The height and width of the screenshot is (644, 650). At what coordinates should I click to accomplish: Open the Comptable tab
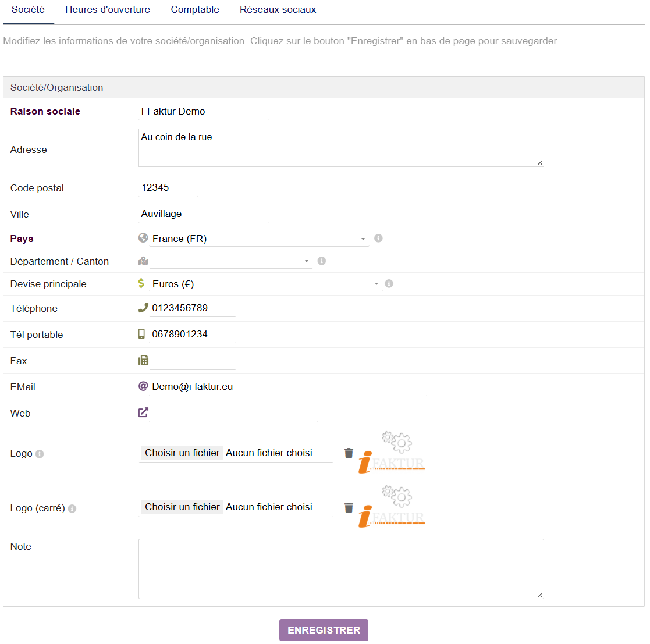[195, 10]
